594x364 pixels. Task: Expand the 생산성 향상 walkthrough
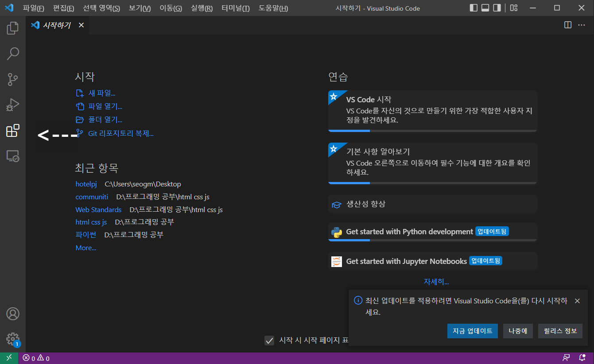[x=432, y=204]
